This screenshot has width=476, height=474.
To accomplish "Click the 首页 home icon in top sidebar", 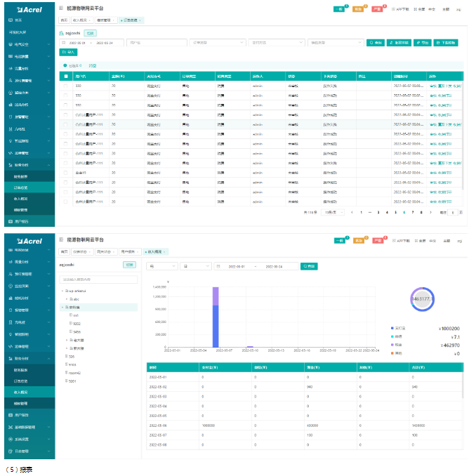I will tap(10, 20).
